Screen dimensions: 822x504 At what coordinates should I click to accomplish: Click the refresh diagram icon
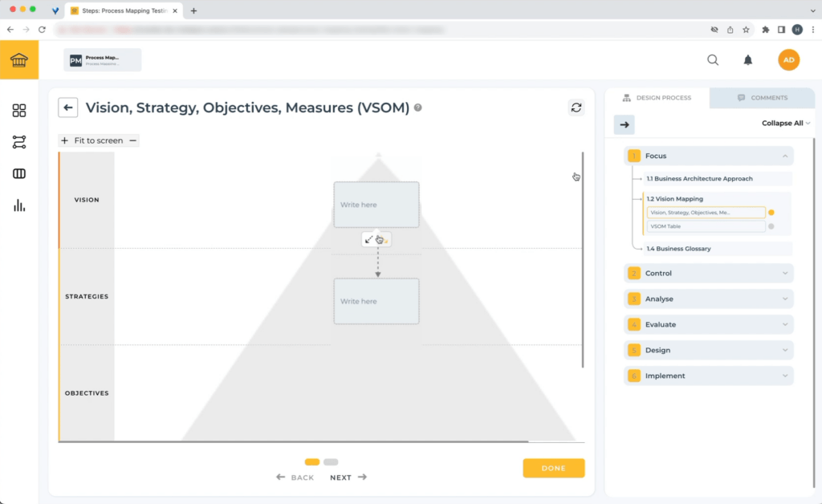point(576,108)
